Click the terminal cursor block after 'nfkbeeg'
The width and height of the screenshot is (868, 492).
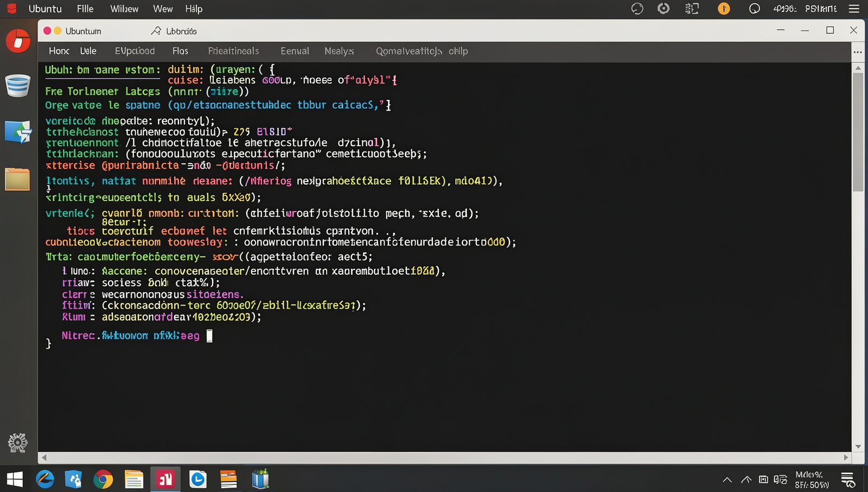[209, 336]
